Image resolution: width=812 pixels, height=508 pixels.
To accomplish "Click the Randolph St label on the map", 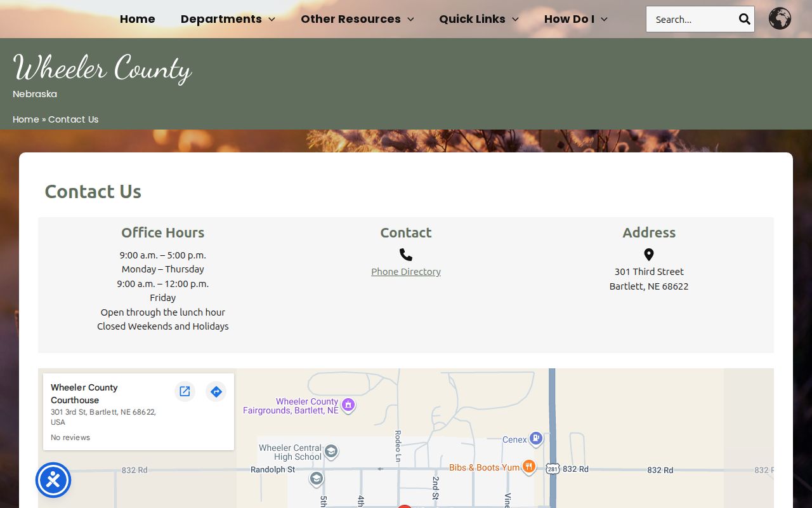I will (x=273, y=470).
